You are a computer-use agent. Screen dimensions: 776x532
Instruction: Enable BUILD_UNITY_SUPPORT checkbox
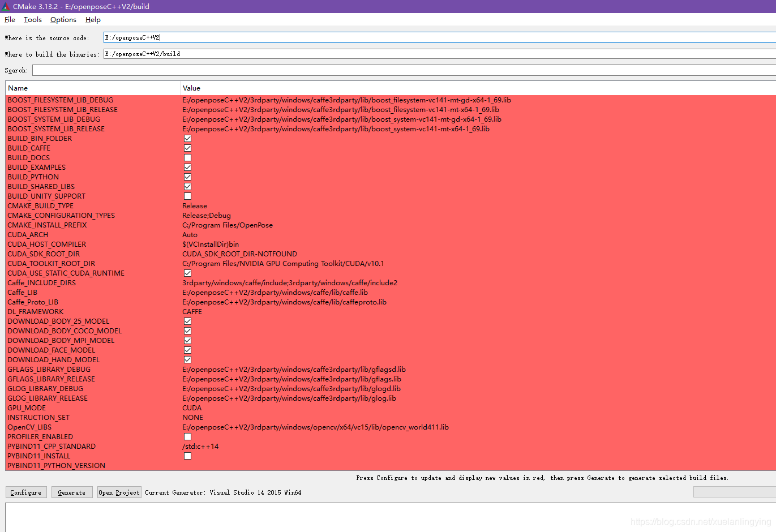tap(188, 196)
